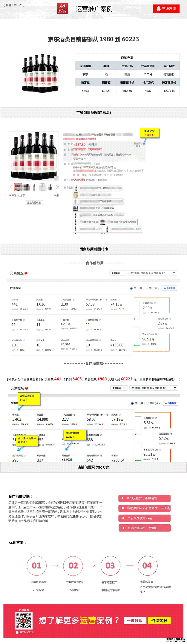Click the 关注 heart icon under product image
Image resolution: width=187 pixels, height=644 pixels.
[x=10, y=196]
